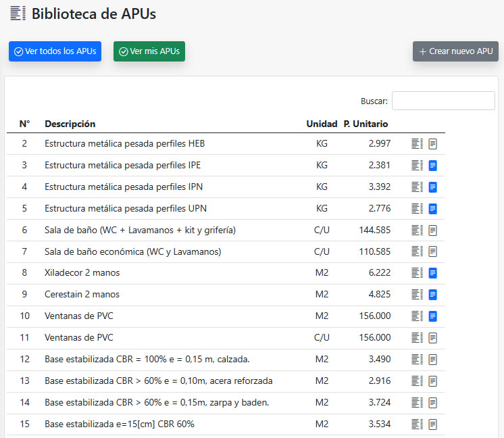
Task: Open the list icon for Base estabilizada calzada
Action: [x=417, y=359]
